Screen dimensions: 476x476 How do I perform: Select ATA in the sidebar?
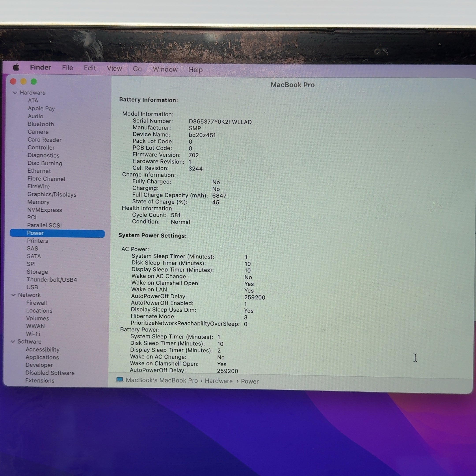(x=33, y=100)
